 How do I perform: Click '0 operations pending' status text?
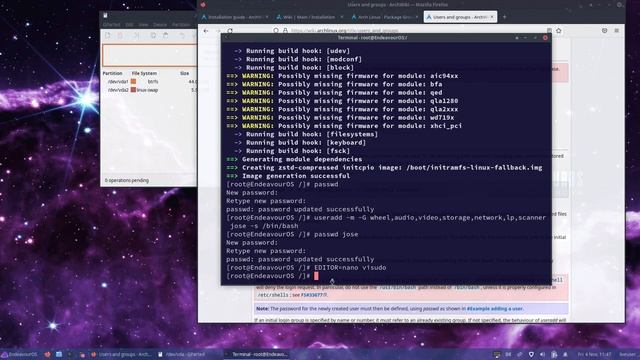point(127,180)
